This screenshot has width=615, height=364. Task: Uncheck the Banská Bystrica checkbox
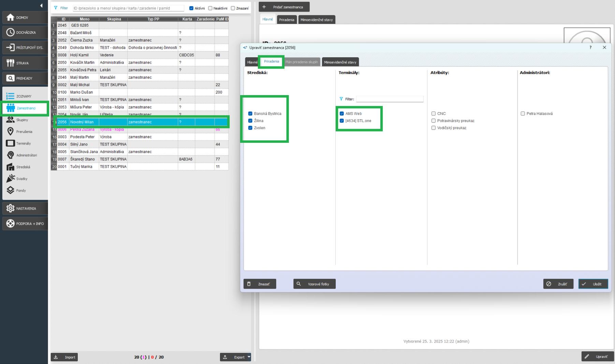coord(250,113)
